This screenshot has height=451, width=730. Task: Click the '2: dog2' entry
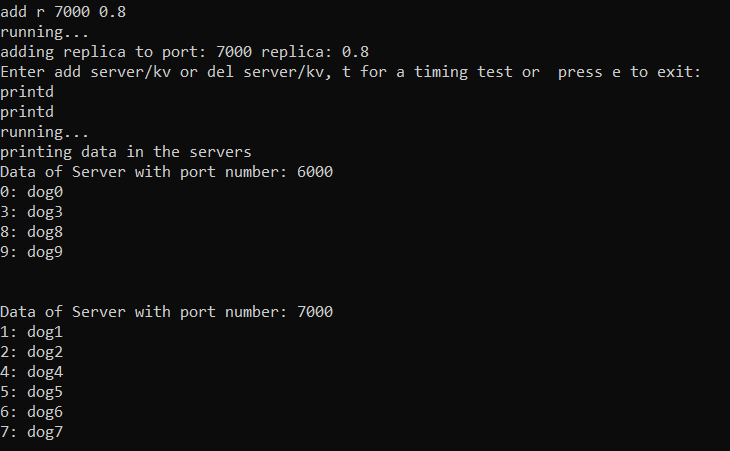[31, 352]
